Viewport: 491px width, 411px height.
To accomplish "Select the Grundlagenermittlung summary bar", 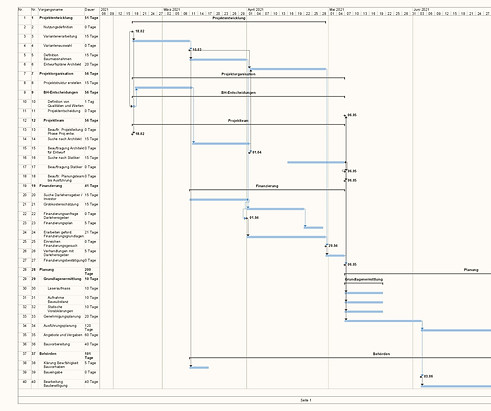I will pyautogui.click(x=364, y=283).
